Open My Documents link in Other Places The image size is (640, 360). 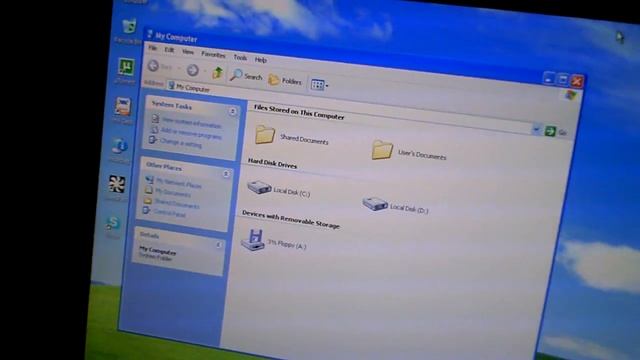point(173,193)
